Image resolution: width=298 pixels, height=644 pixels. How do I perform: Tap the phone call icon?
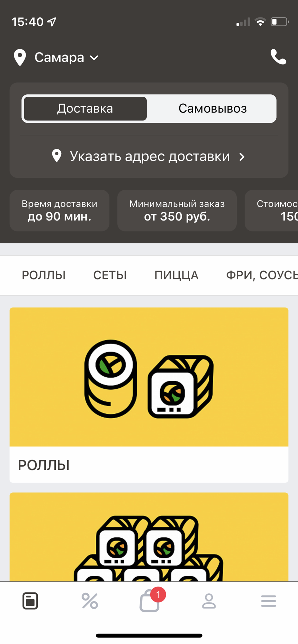(x=278, y=57)
